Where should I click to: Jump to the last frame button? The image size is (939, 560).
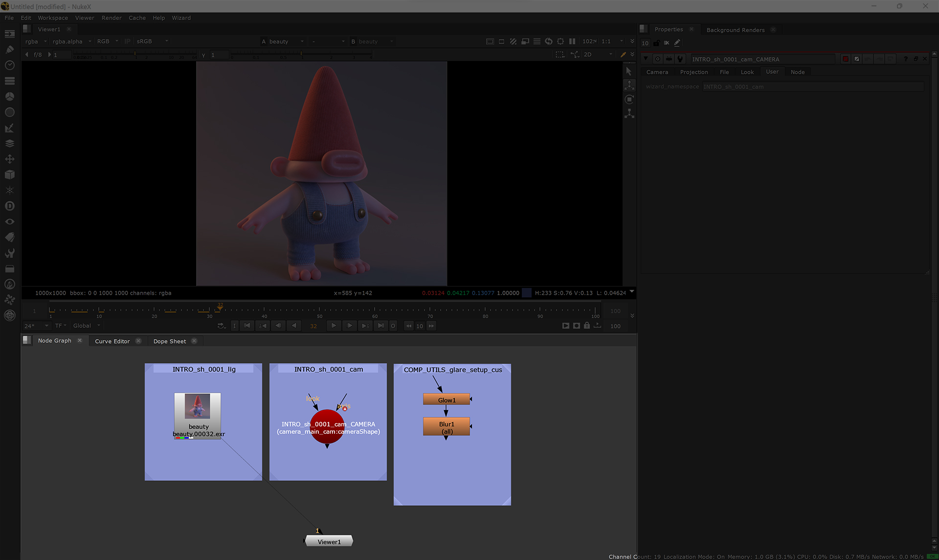(380, 326)
